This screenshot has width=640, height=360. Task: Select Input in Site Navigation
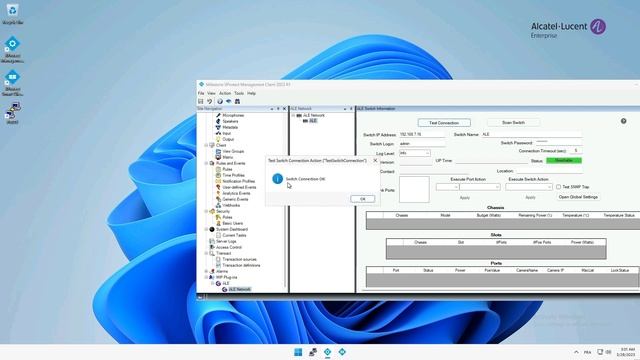tap(227, 133)
